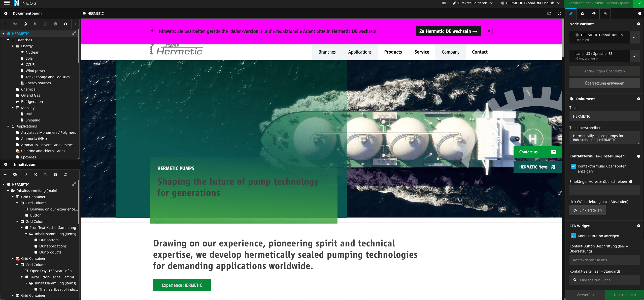Collapse all nodes in the content tree
Screen dimensions: 644x300
click(74, 184)
